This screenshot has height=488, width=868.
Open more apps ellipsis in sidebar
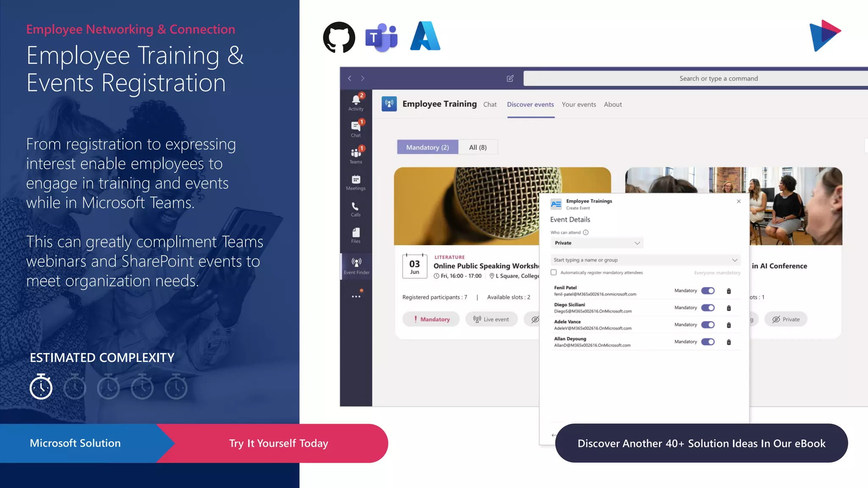tap(356, 297)
